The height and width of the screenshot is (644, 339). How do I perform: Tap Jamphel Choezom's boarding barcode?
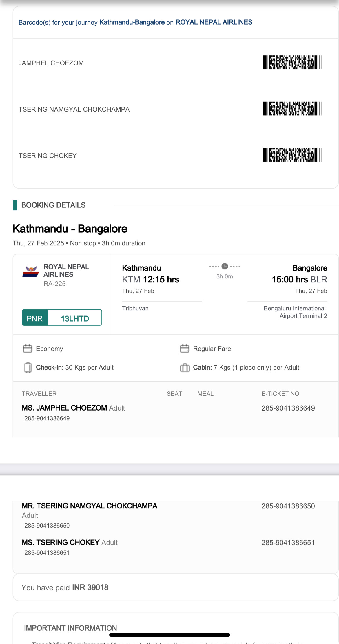click(x=292, y=62)
